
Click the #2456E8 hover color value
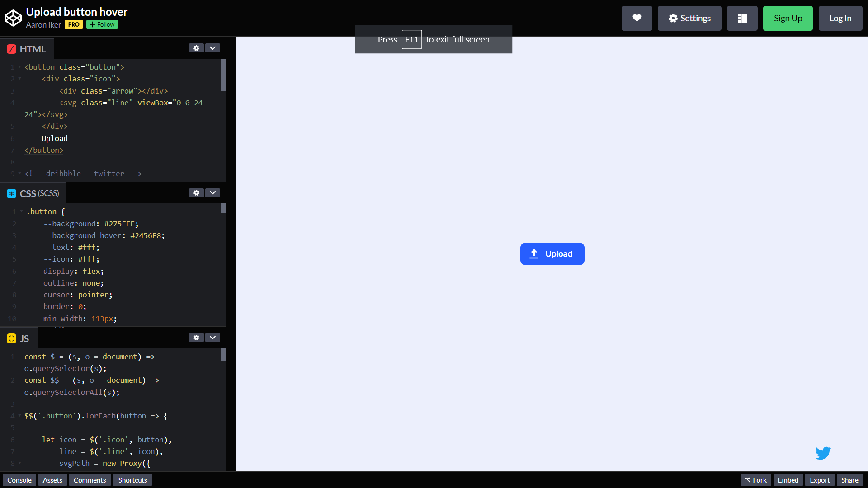tap(146, 235)
